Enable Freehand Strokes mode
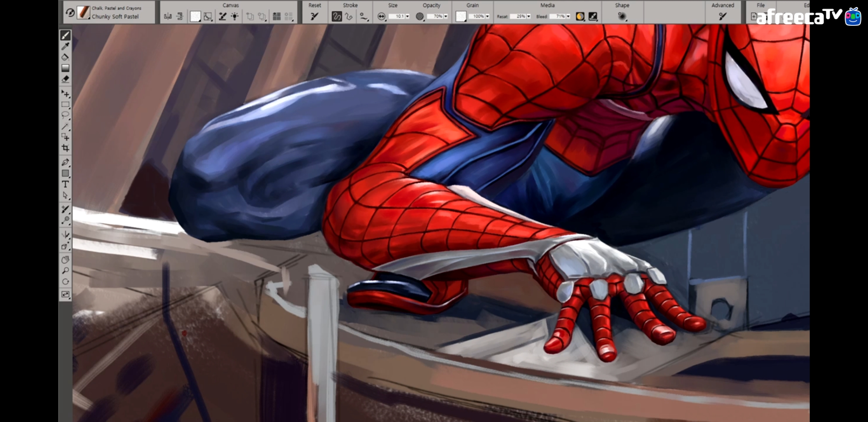 coord(337,16)
